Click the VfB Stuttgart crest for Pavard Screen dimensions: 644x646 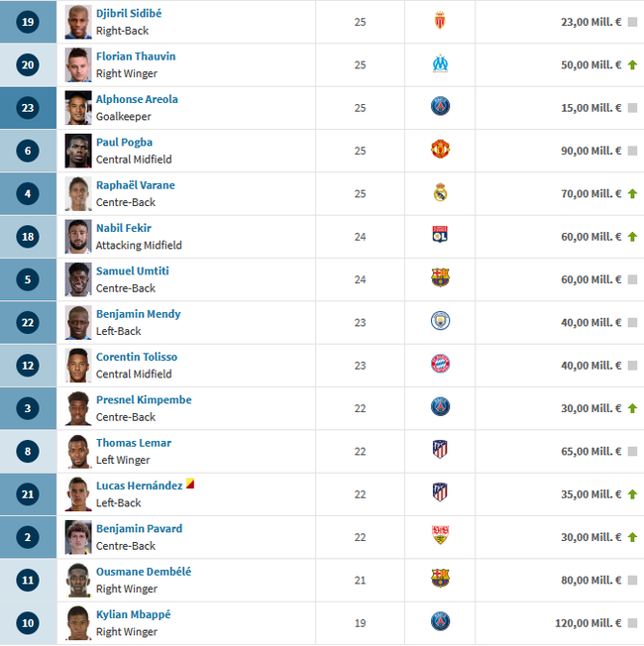pos(440,535)
